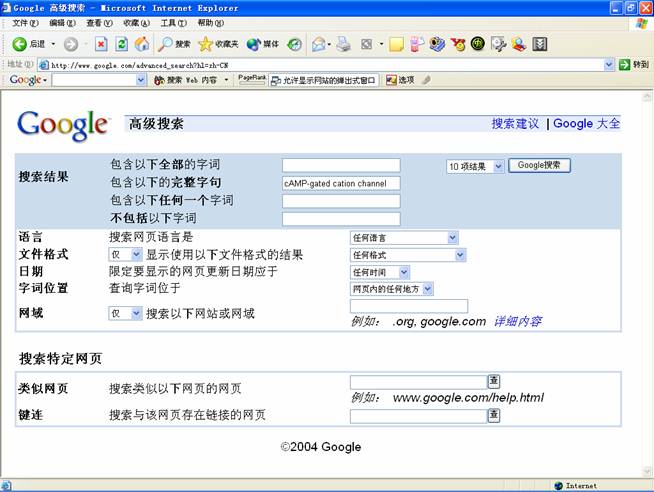Open the Mail envelope icon
Viewport: 654px width, 492px height.
[x=319, y=44]
